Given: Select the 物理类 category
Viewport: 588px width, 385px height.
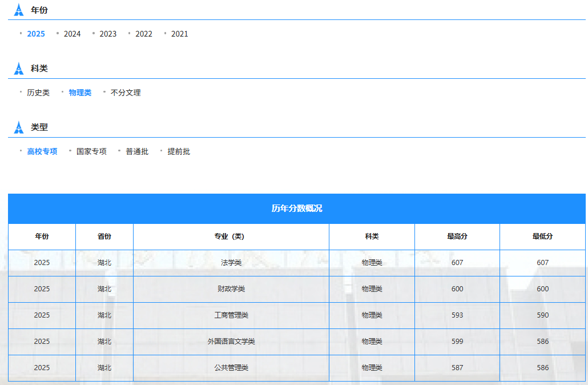Looking at the screenshot, I should pos(80,93).
